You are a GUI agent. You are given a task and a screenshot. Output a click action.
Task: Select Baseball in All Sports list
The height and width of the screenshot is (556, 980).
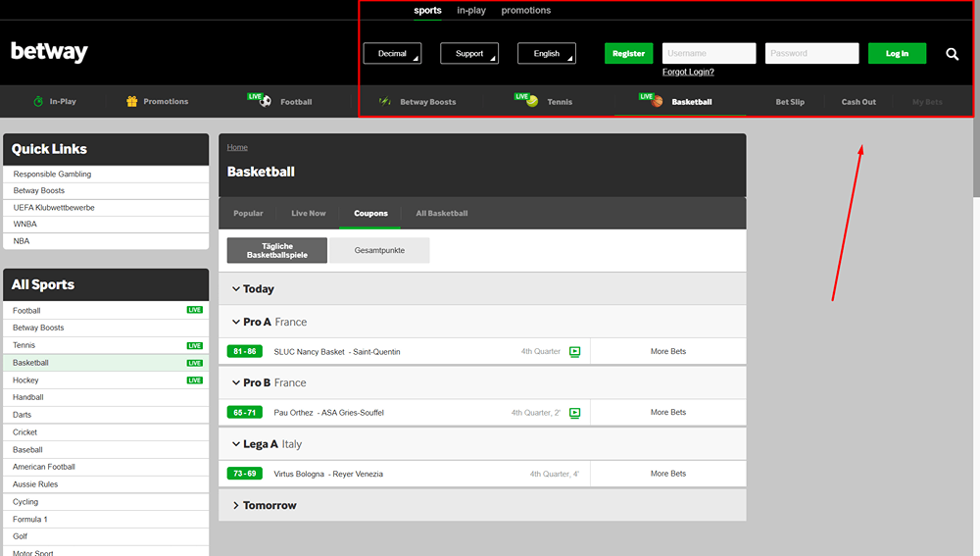click(x=106, y=450)
